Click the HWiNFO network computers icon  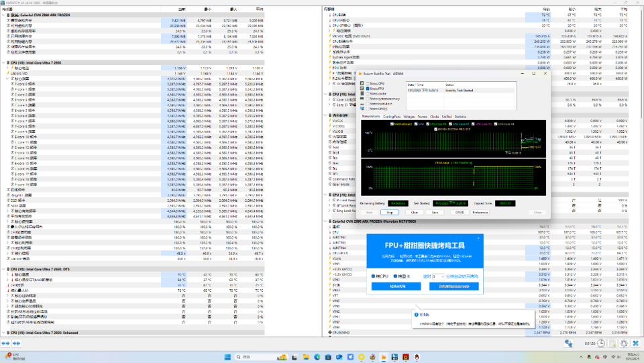pos(568,343)
